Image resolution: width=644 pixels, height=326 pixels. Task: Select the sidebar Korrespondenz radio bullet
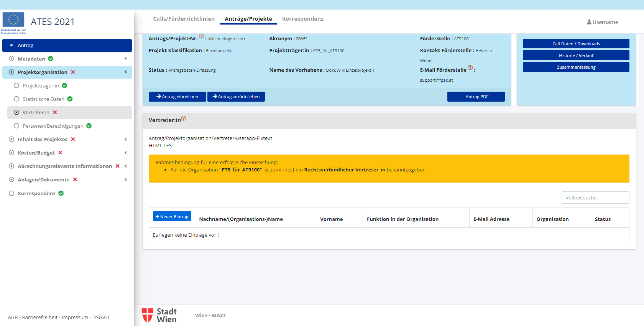pyautogui.click(x=11, y=193)
